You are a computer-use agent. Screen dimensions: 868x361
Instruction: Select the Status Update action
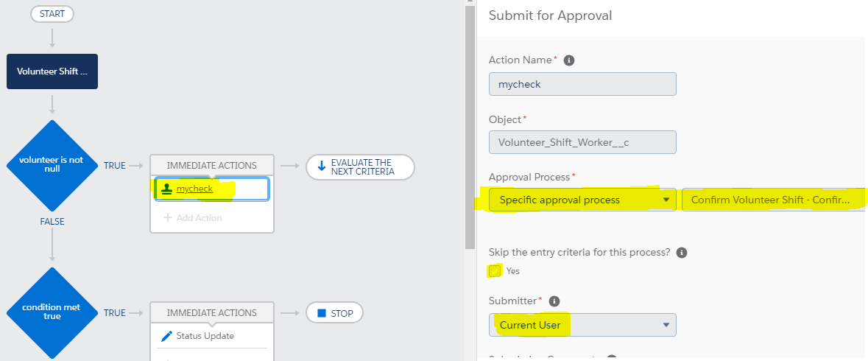[x=205, y=336]
